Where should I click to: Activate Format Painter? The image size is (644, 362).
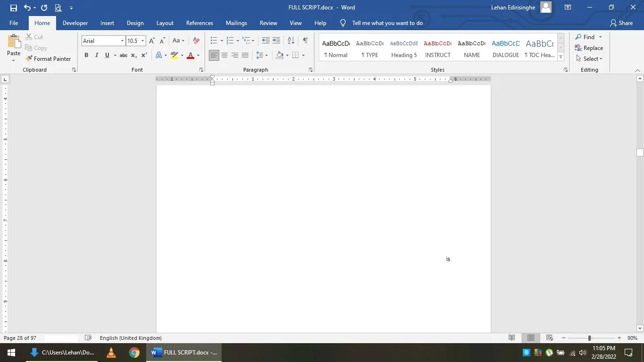pos(48,59)
